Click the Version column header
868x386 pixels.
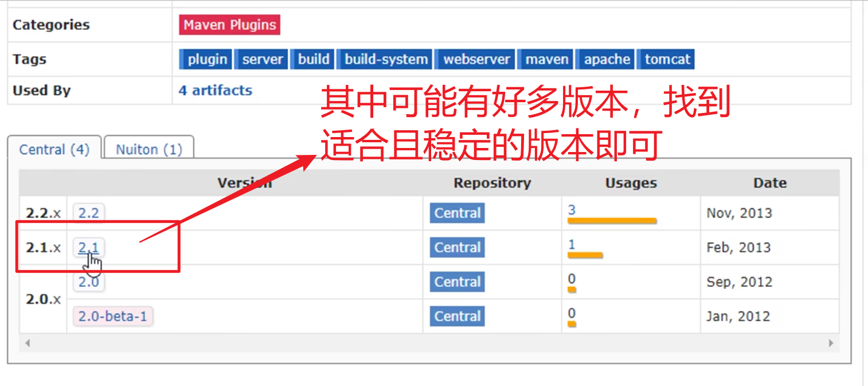(x=245, y=183)
